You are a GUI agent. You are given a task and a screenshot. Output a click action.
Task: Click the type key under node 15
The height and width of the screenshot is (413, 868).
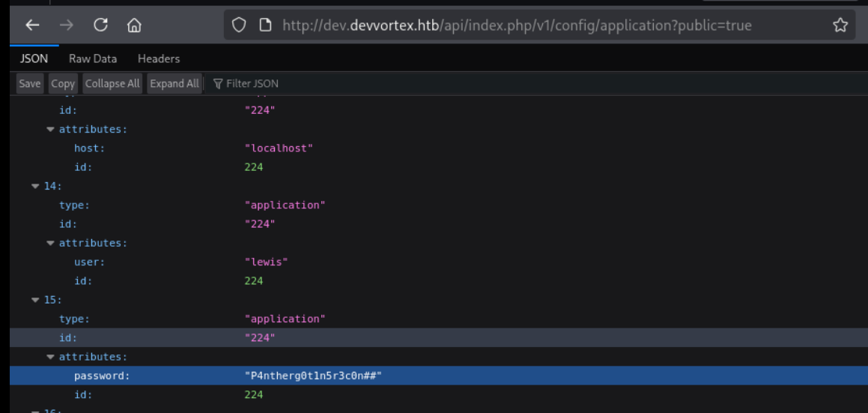74,319
